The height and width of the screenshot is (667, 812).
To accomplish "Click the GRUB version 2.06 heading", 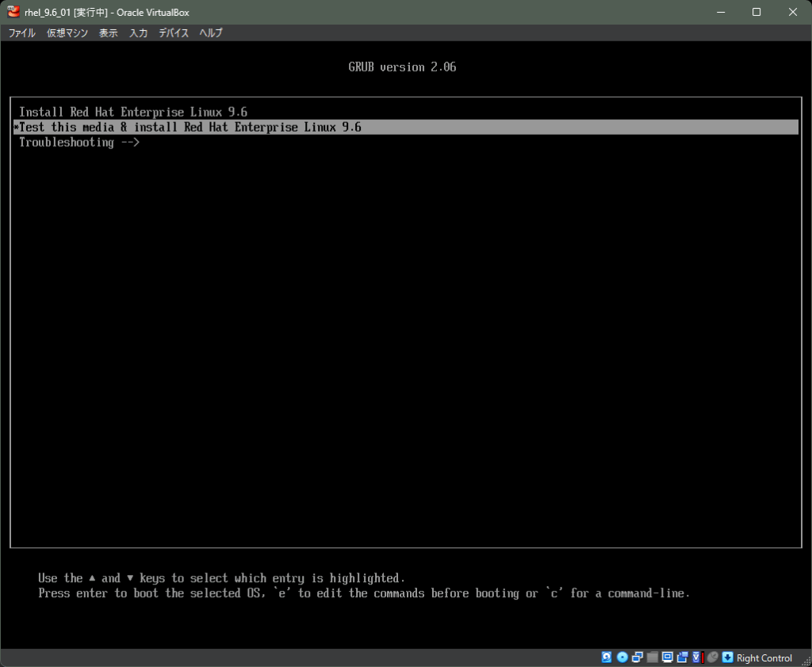I will [402, 67].
